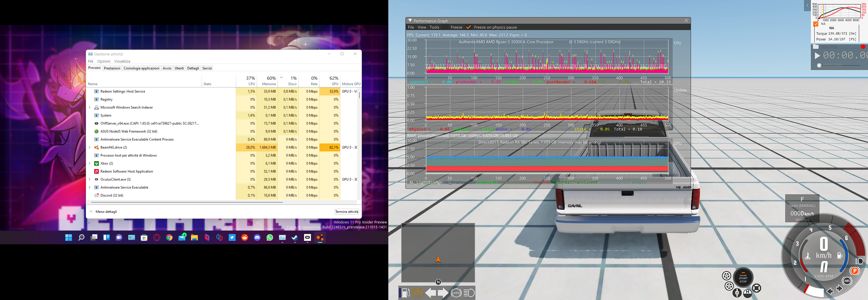The image size is (868, 300).
Task: Select the Radeon Settings: Host Service row
Action: point(222,91)
